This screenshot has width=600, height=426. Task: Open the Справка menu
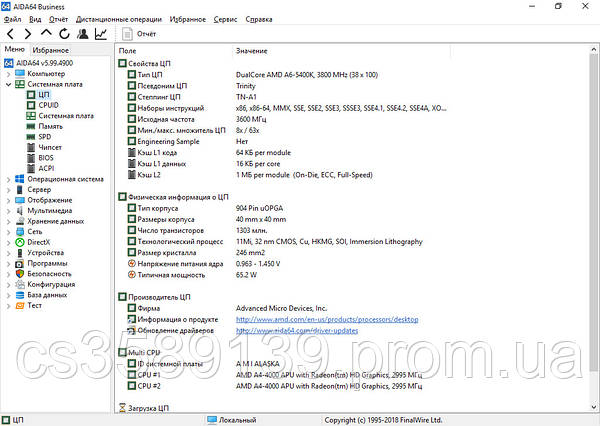pos(259,19)
